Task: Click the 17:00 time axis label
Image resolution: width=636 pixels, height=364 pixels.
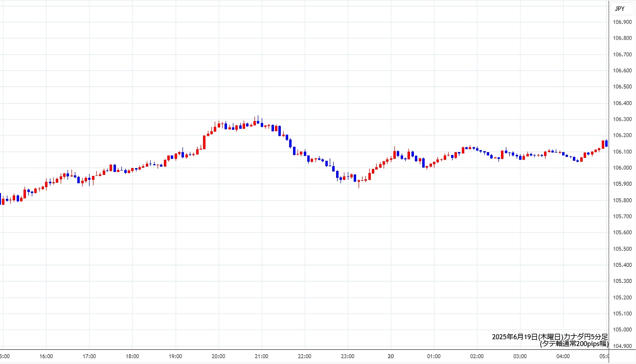Action: [89, 356]
